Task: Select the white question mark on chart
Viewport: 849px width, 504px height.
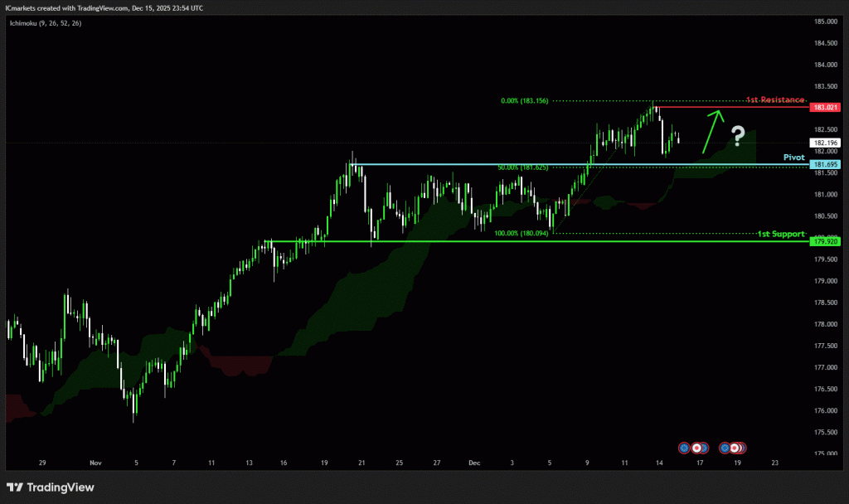Action: (x=738, y=135)
